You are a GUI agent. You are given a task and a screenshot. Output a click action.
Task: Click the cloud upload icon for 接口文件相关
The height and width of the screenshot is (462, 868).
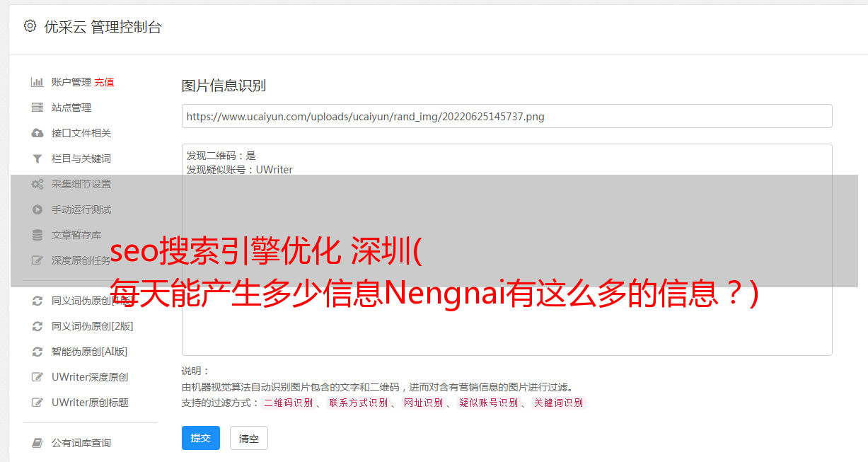click(x=37, y=133)
